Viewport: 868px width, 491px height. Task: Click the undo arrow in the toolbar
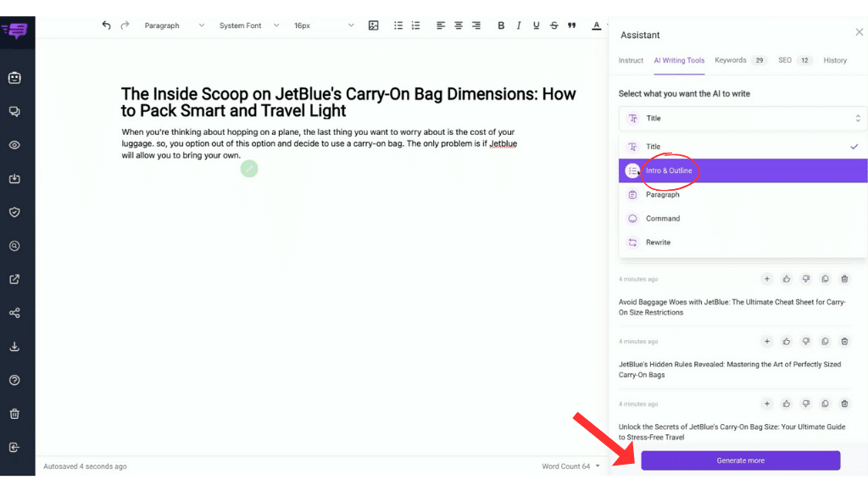click(106, 25)
